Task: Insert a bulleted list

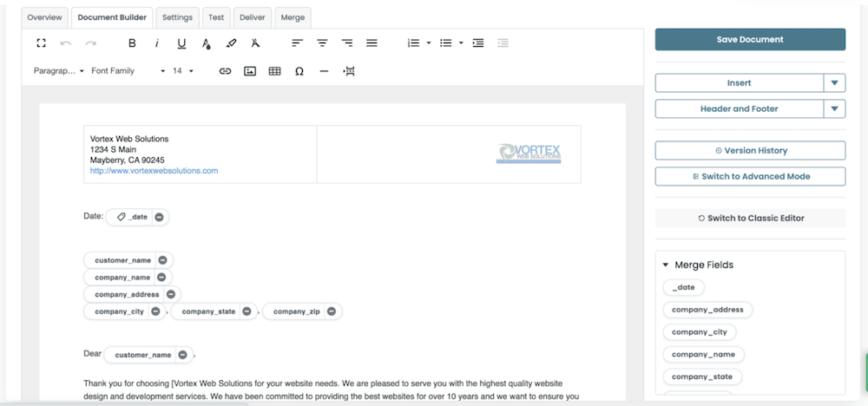Action: click(x=445, y=43)
